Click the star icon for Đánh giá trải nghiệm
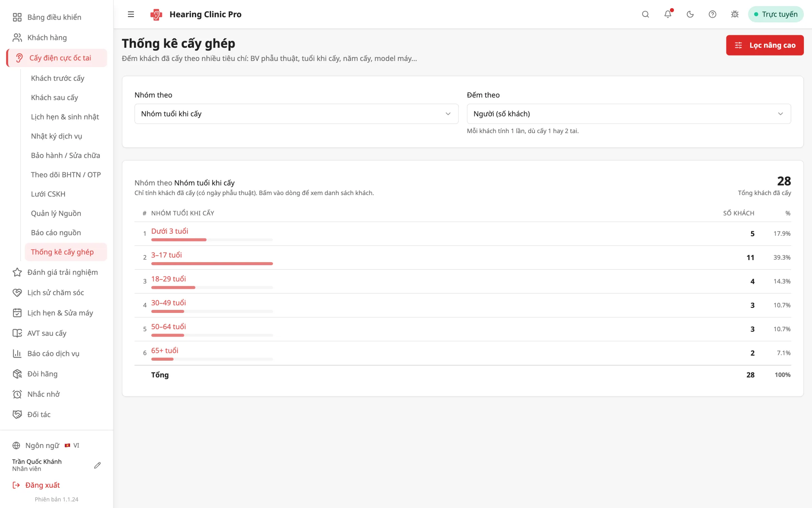This screenshot has height=508, width=812. coord(17,272)
